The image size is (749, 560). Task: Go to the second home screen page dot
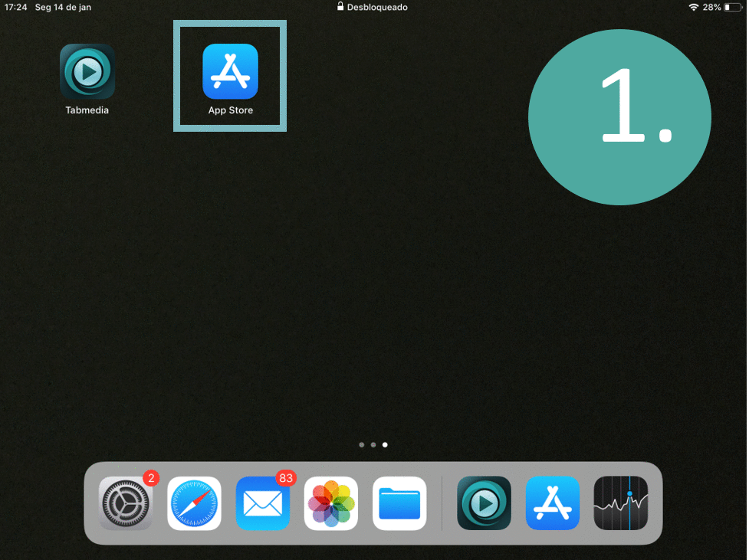click(x=373, y=444)
